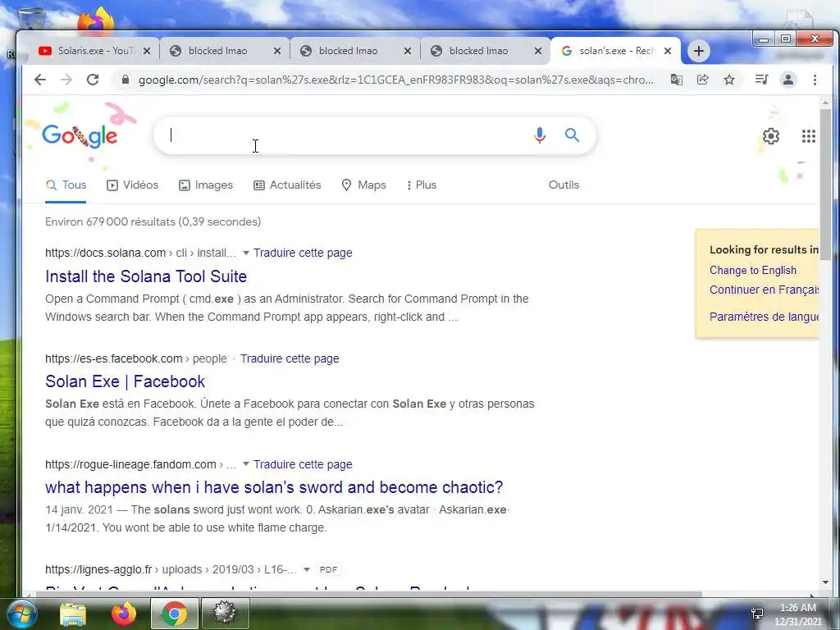The height and width of the screenshot is (630, 840).
Task: Click the scrollbar down arrow
Action: pyautogui.click(x=825, y=582)
